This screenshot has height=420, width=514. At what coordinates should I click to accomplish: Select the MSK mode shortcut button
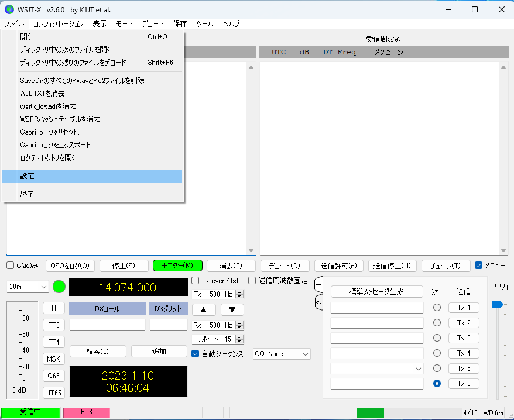point(54,359)
